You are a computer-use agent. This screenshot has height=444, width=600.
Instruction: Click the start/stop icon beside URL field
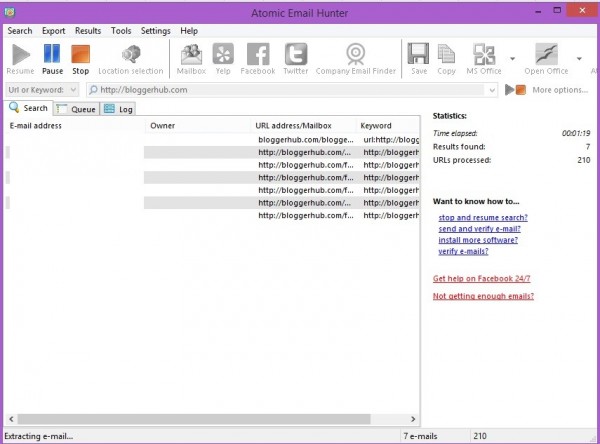pyautogui.click(x=515, y=90)
